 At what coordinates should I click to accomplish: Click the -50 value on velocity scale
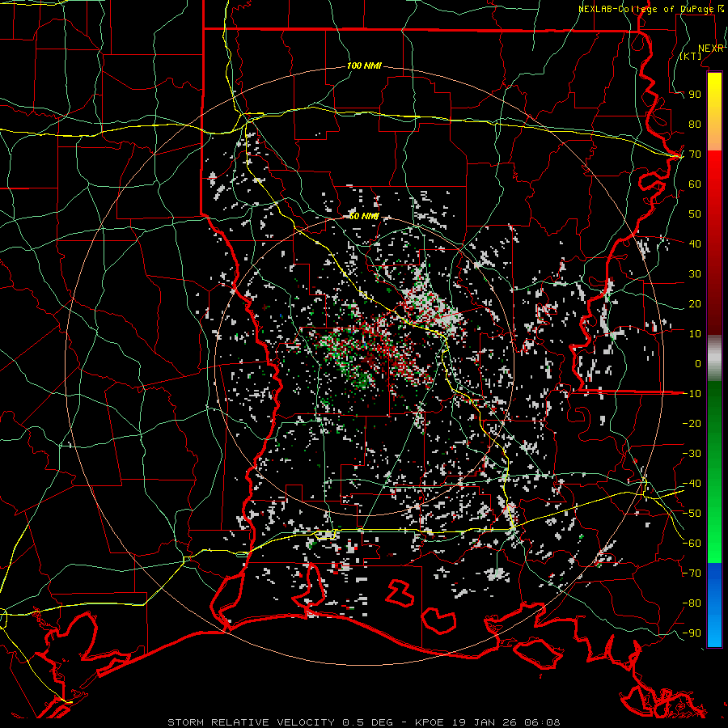click(692, 513)
